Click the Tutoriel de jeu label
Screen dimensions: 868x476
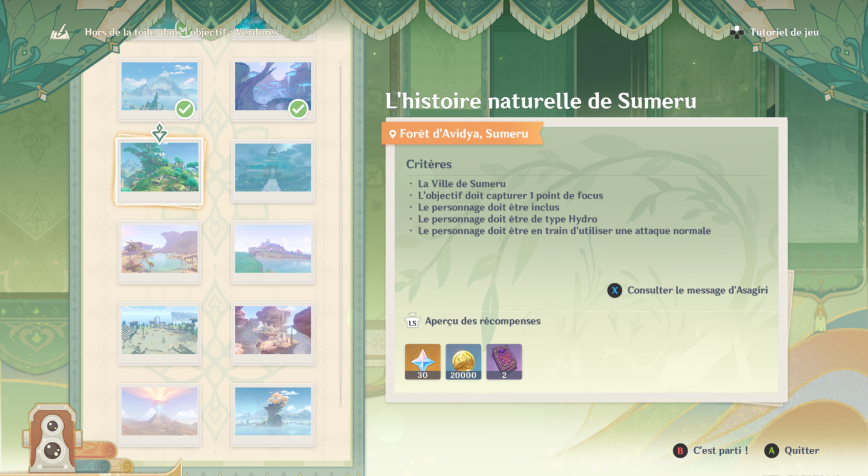click(x=784, y=32)
